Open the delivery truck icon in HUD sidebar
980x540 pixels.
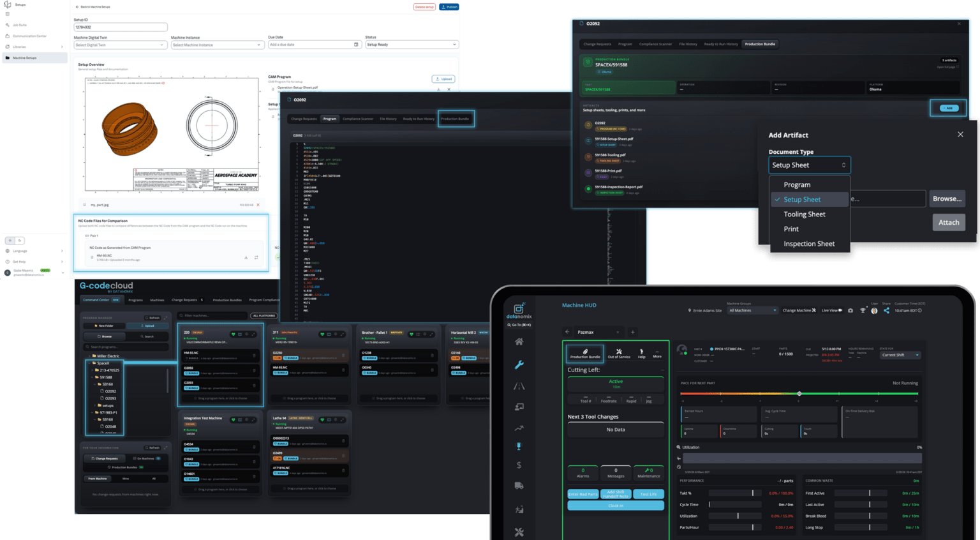click(519, 486)
